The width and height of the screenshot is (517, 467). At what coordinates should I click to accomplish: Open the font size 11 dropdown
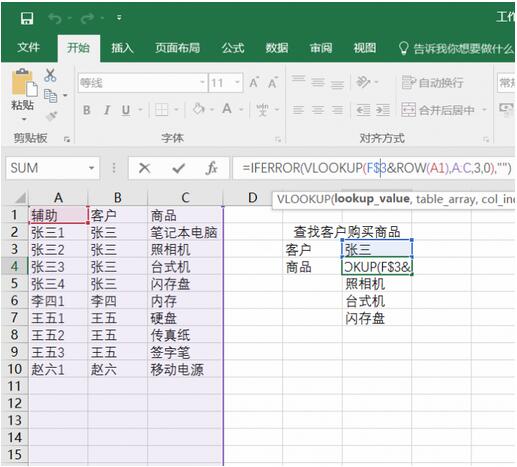point(237,82)
